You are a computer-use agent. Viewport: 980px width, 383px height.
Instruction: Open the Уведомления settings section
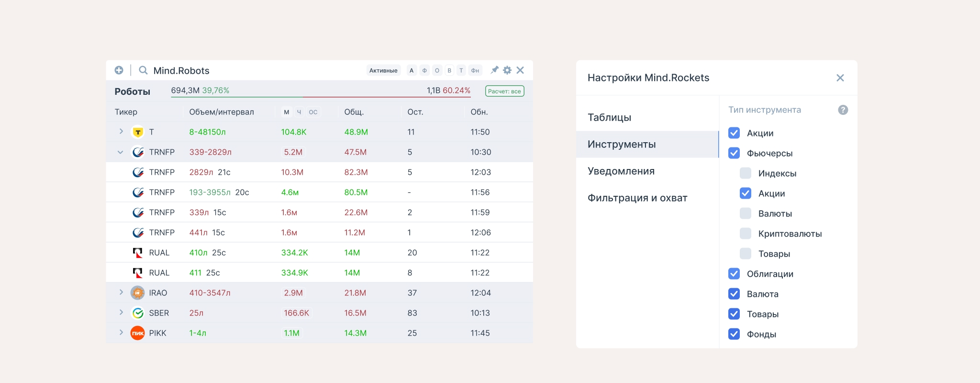coord(647,171)
